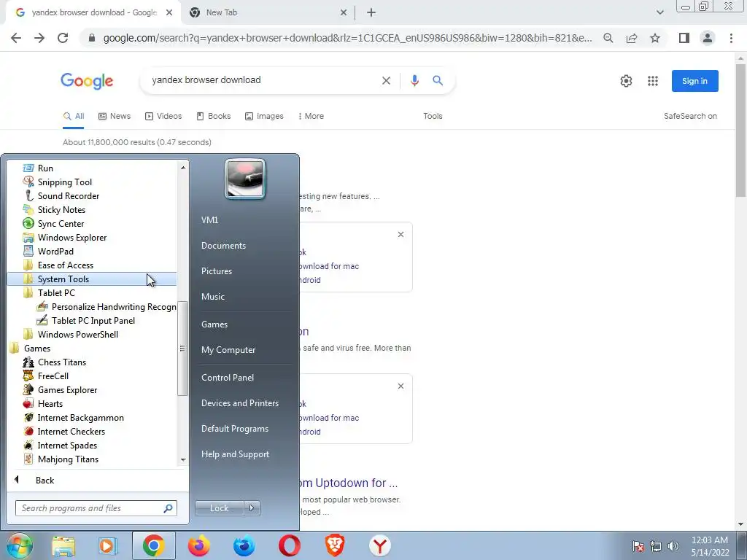This screenshot has height=560, width=747.
Task: Click SafeSearch on link
Action: click(690, 116)
